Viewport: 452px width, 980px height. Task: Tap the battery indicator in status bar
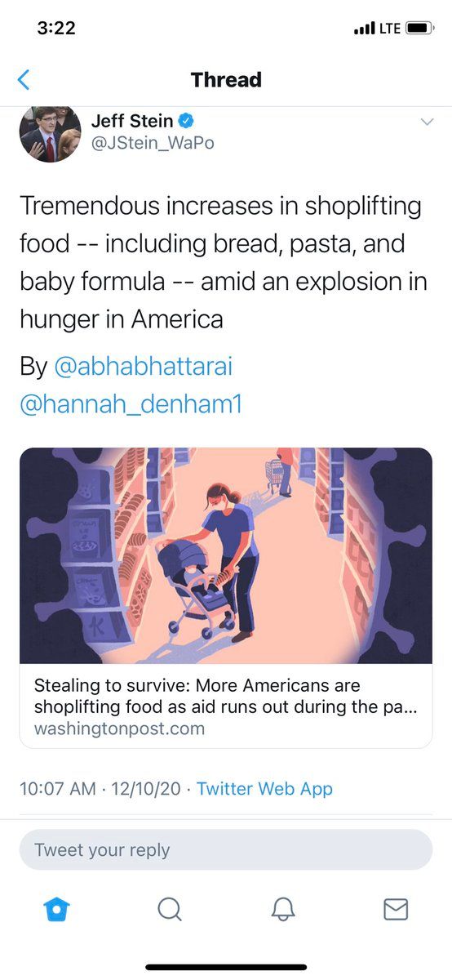tap(420, 29)
